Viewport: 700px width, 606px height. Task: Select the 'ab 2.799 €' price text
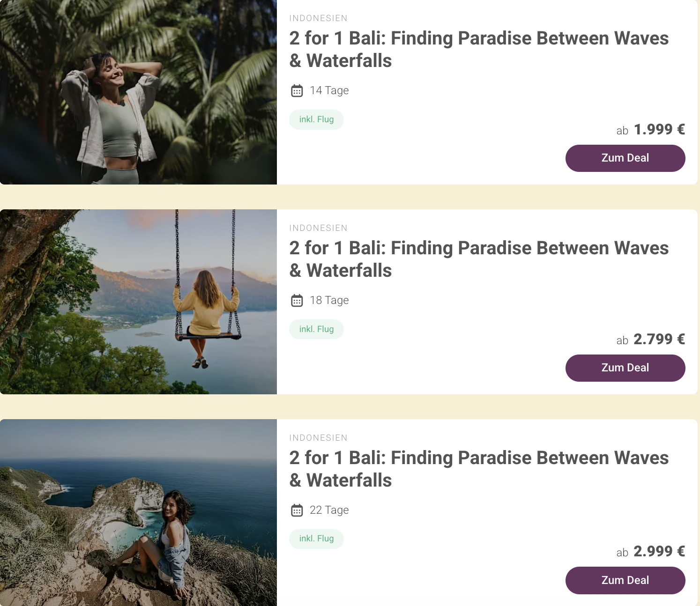coord(651,340)
